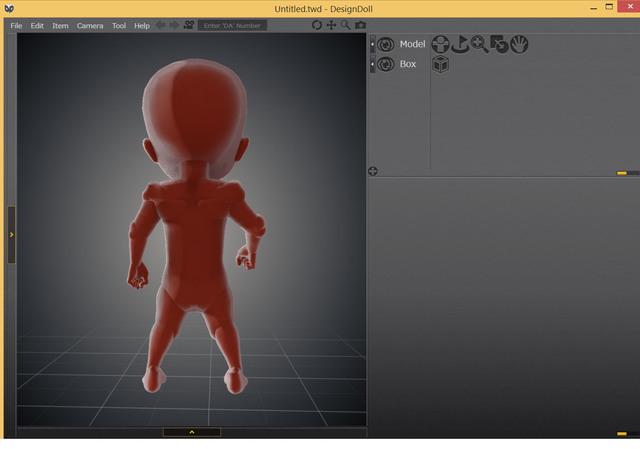The width and height of the screenshot is (640, 449).
Task: Click the pan camera cross-arrows icon
Action: (x=331, y=25)
